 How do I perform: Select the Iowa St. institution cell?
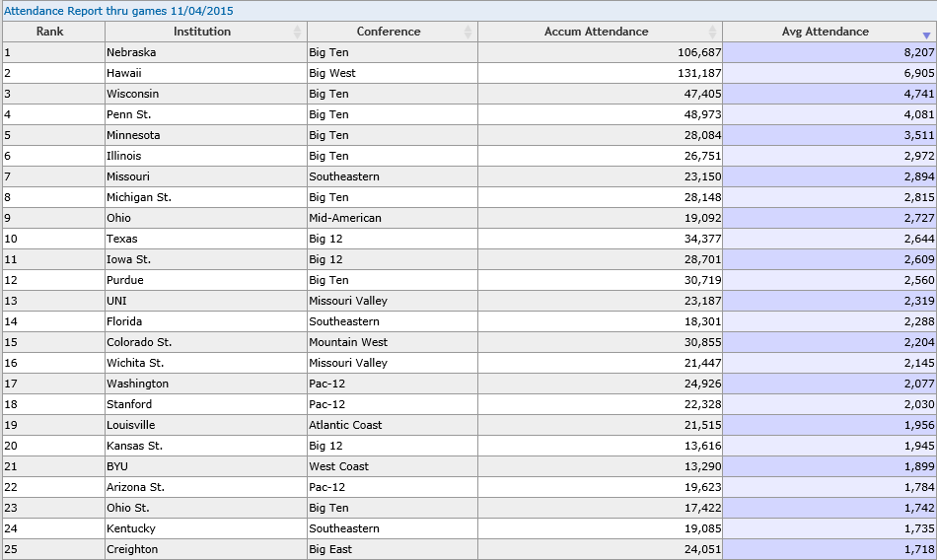tap(206, 259)
